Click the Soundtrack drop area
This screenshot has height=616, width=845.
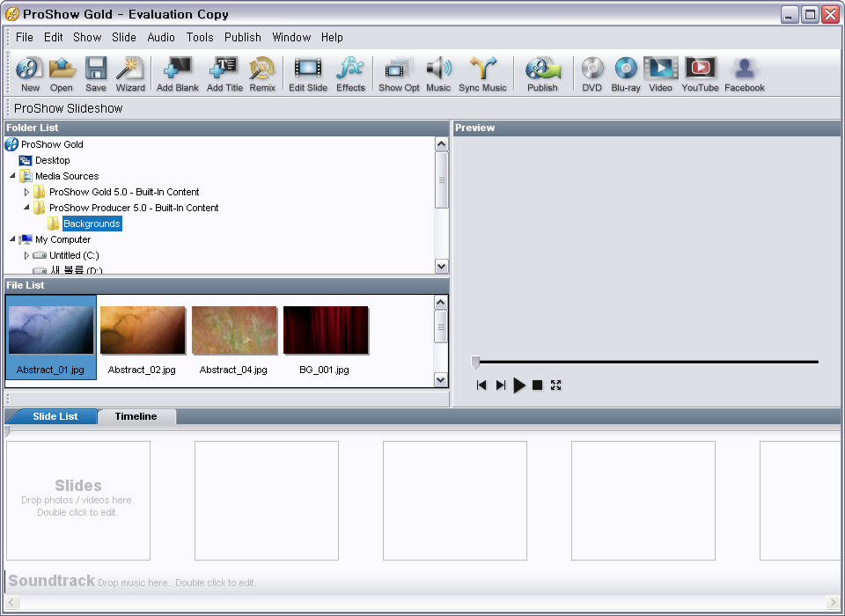click(423, 581)
